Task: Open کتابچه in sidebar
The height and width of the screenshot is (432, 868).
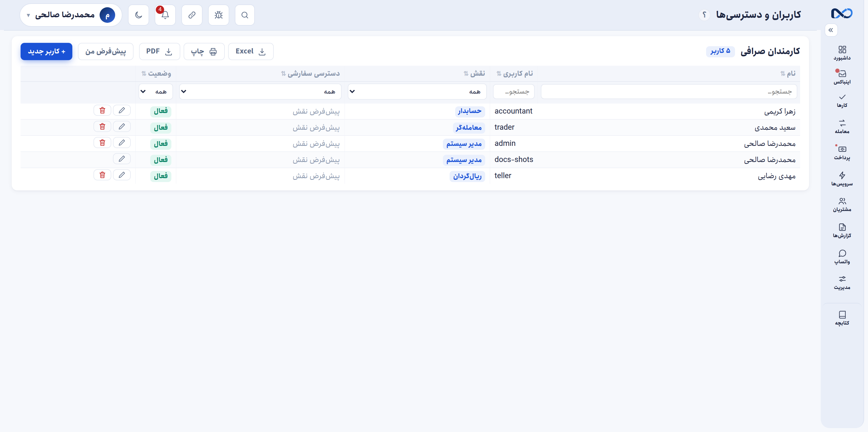Action: [842, 318]
